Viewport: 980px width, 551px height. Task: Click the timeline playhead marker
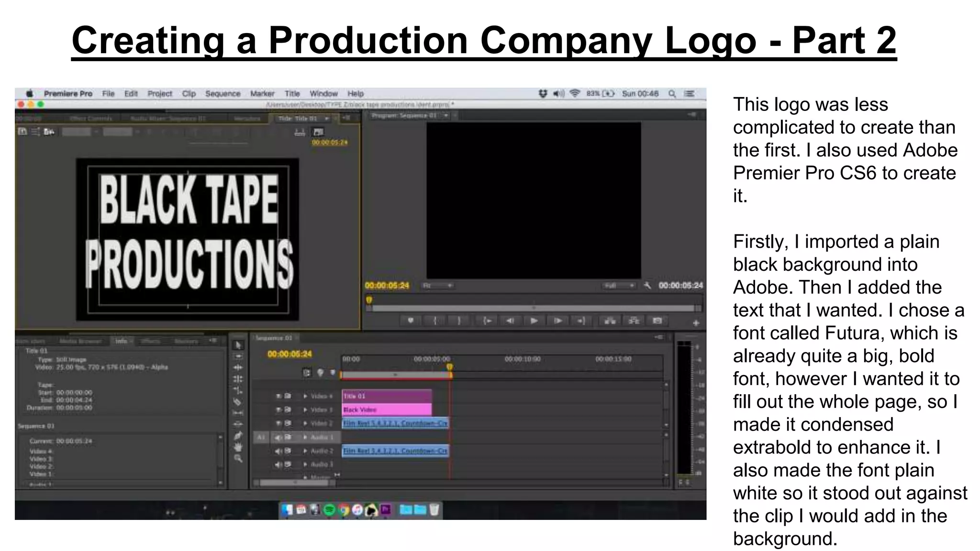(449, 367)
